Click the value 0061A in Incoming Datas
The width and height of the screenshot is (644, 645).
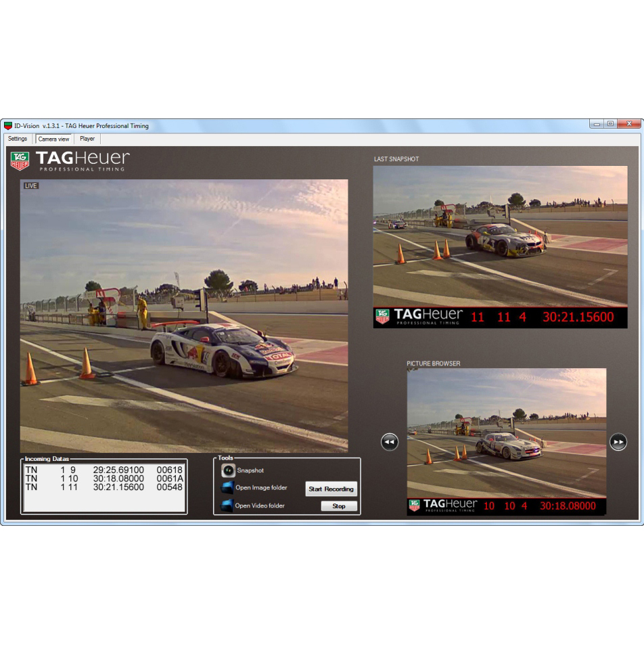pyautogui.click(x=170, y=479)
